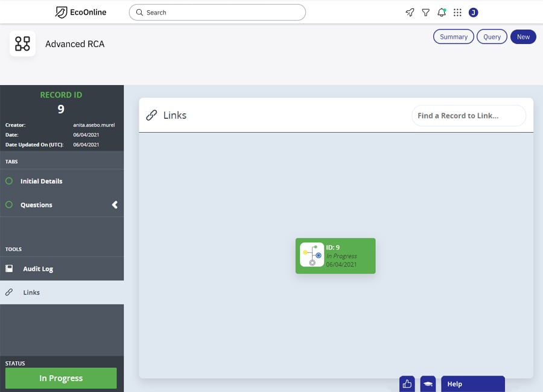
Task: Click the user avatar J
Action: click(x=473, y=13)
